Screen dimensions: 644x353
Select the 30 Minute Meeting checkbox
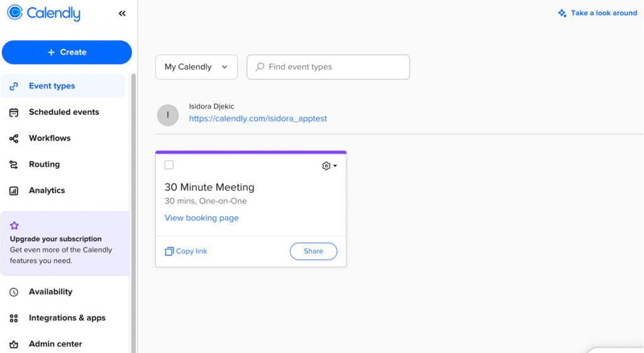pyautogui.click(x=169, y=165)
